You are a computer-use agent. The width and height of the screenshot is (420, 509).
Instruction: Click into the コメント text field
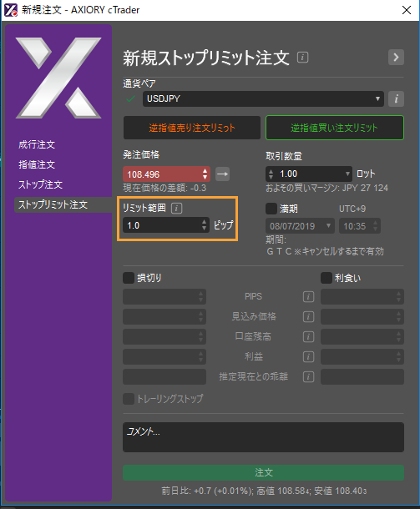coord(263,437)
